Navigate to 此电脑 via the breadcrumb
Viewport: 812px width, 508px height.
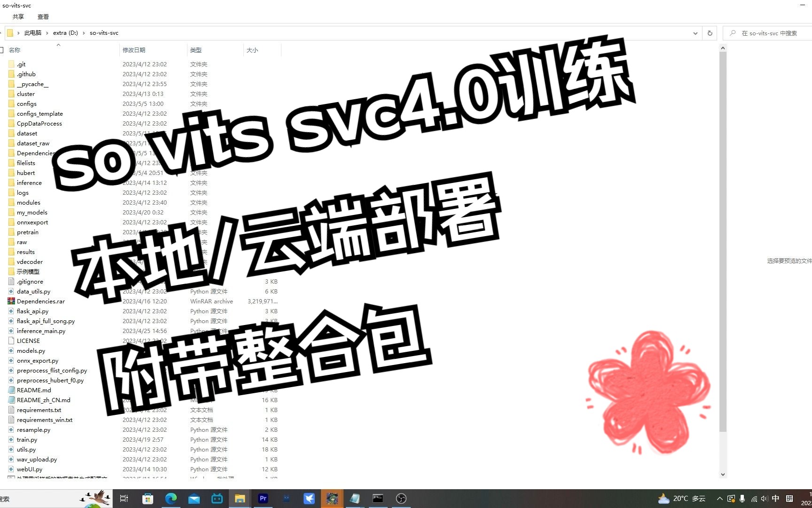point(32,33)
